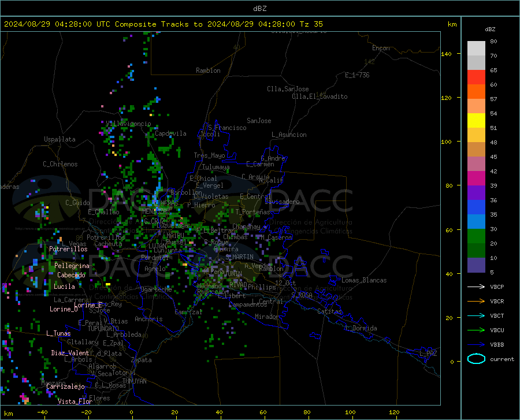This screenshot has height=420, width=520.
Task: Click the 60 dBZ orange color swatch
Action: point(476,92)
